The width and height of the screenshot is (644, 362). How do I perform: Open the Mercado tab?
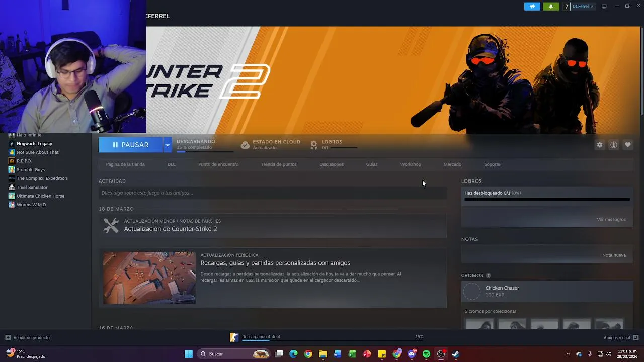pyautogui.click(x=452, y=164)
